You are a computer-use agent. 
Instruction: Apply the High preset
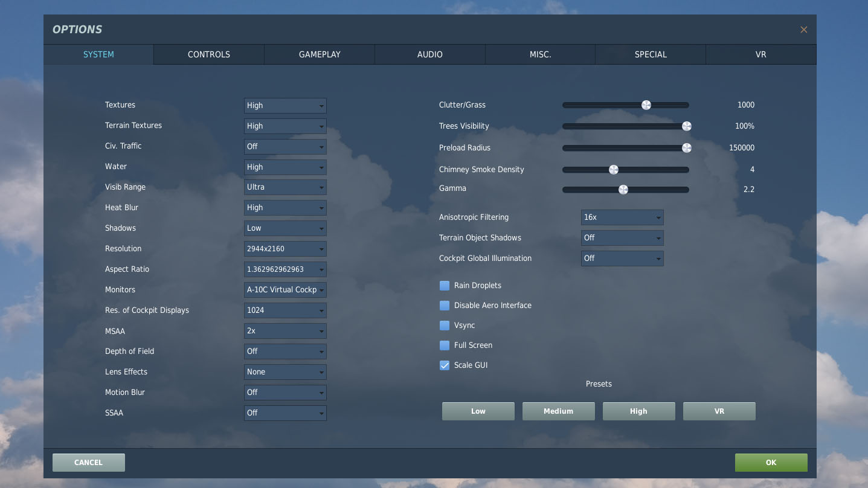click(639, 411)
